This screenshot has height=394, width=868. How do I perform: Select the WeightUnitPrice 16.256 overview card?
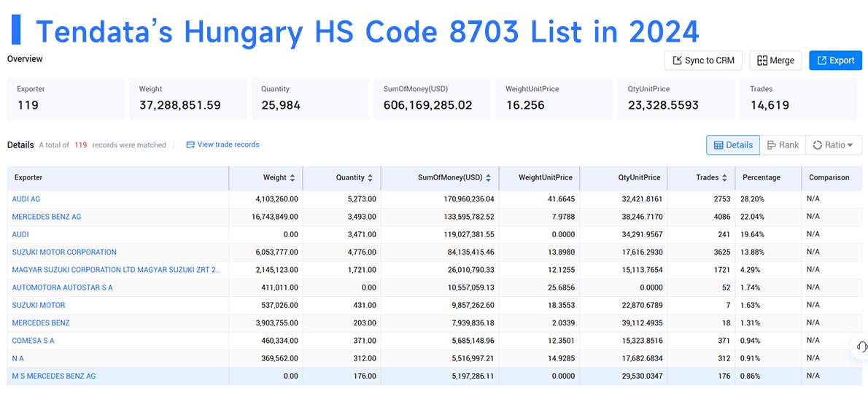pos(554,98)
